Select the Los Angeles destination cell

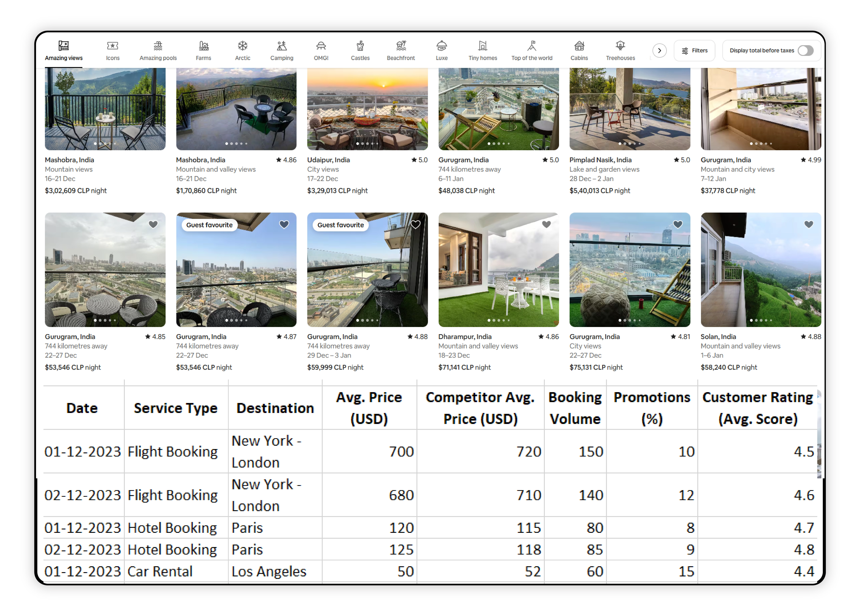coord(275,571)
